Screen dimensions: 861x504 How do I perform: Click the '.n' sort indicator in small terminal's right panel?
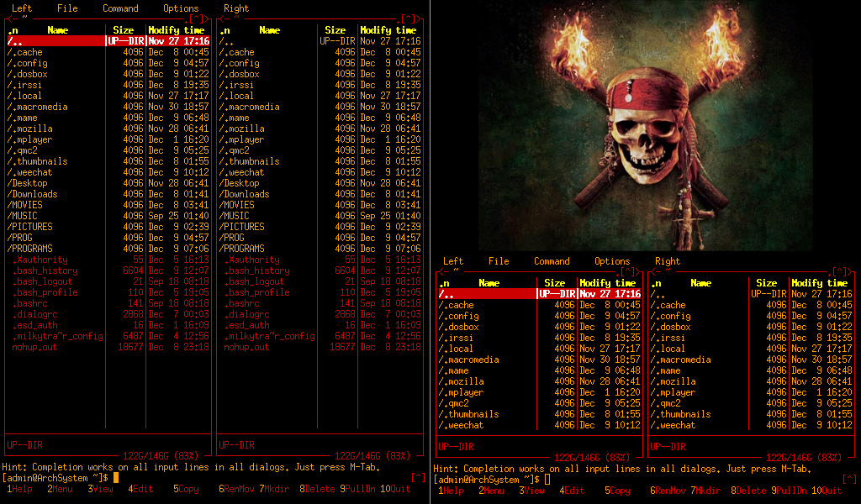pos(656,283)
